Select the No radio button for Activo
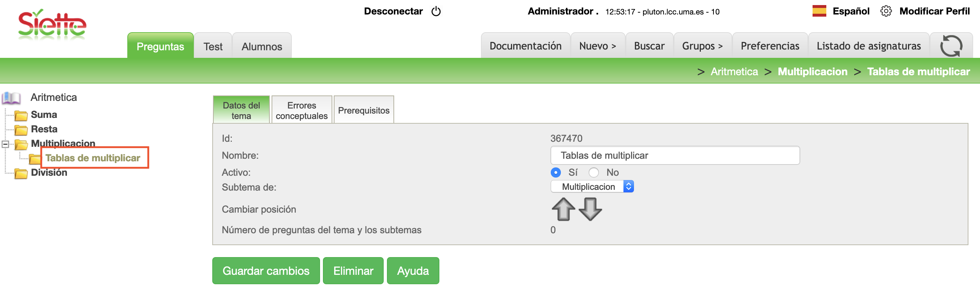The image size is (980, 290). click(593, 172)
